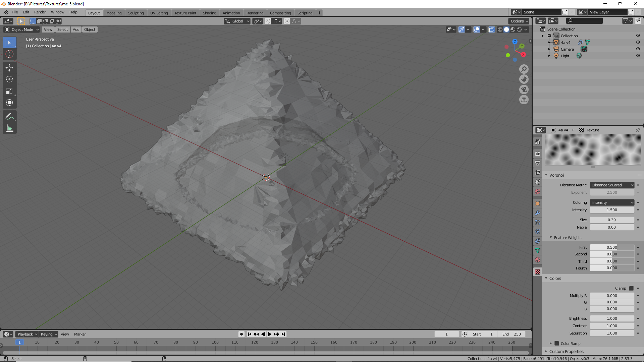Toggle visibility of the Camera object

coord(638,49)
